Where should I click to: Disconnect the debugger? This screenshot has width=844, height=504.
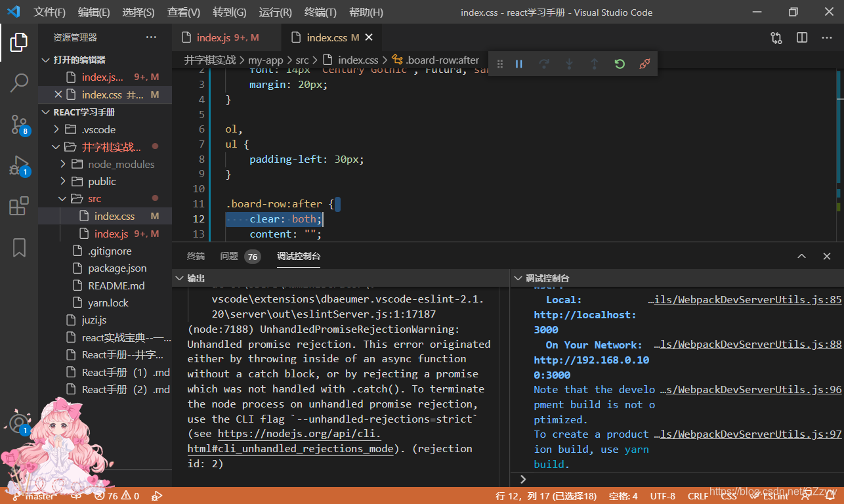(x=644, y=64)
